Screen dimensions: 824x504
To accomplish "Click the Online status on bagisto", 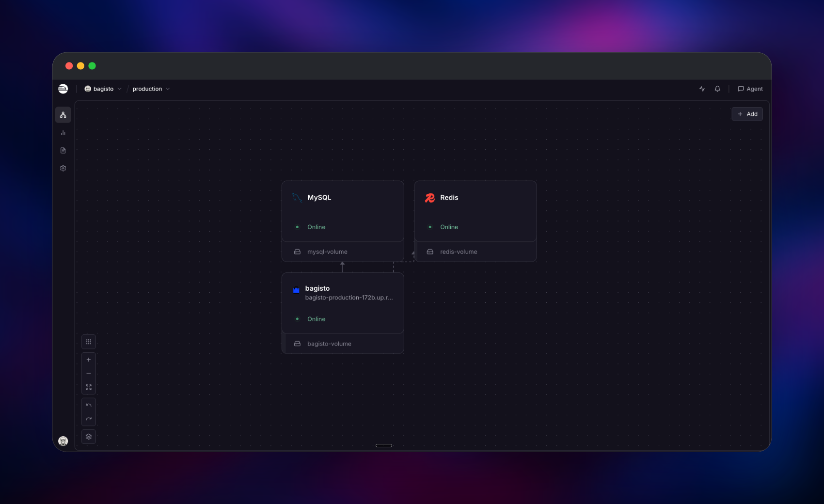I will [x=316, y=319].
